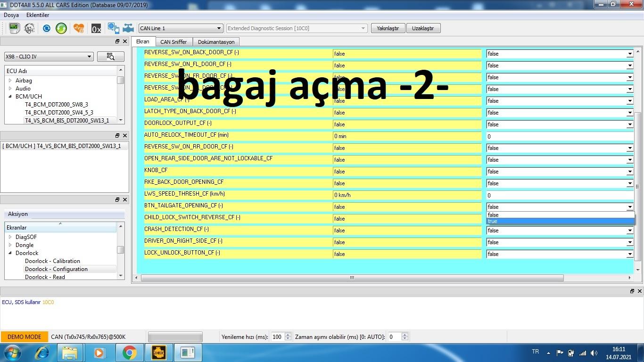The height and width of the screenshot is (362, 644).
Task: Collapse the Doorlock screens tree node
Action: pyautogui.click(x=10, y=253)
